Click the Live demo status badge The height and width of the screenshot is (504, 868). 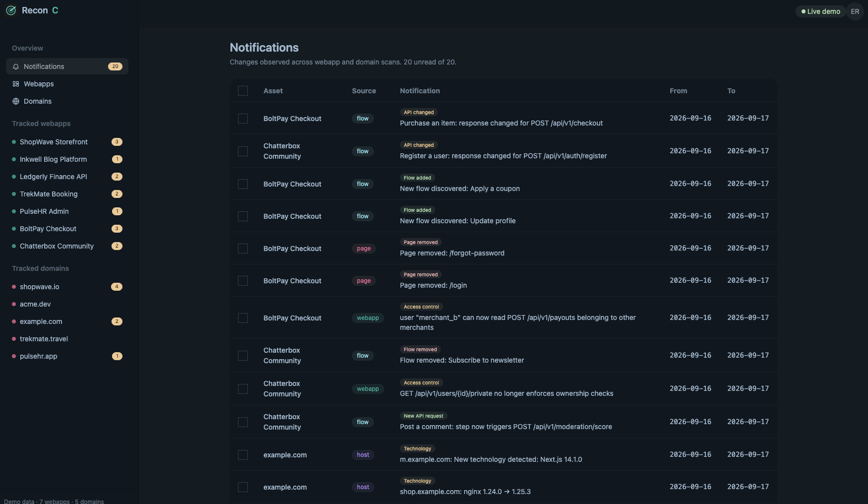coord(820,11)
